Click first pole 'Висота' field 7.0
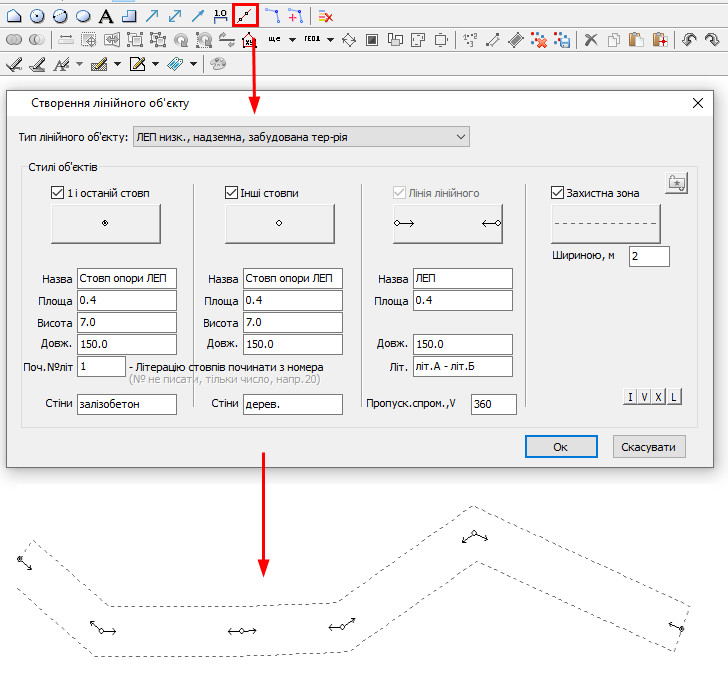This screenshot has height=695, width=728. click(x=127, y=322)
